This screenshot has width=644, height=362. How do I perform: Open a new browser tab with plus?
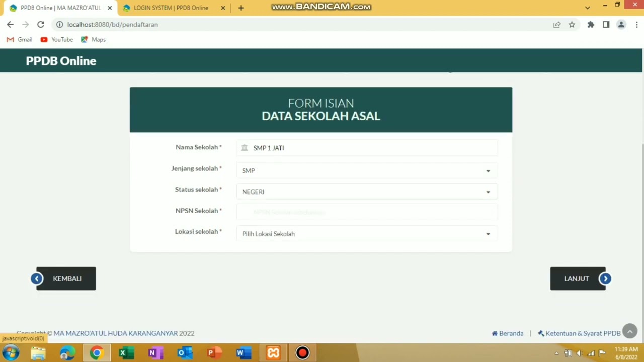241,8
